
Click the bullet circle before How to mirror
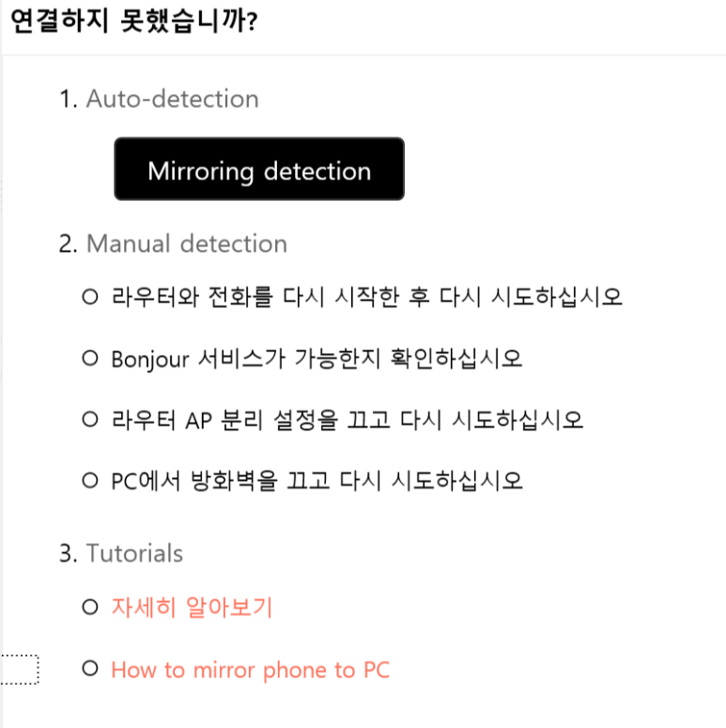pos(90,669)
